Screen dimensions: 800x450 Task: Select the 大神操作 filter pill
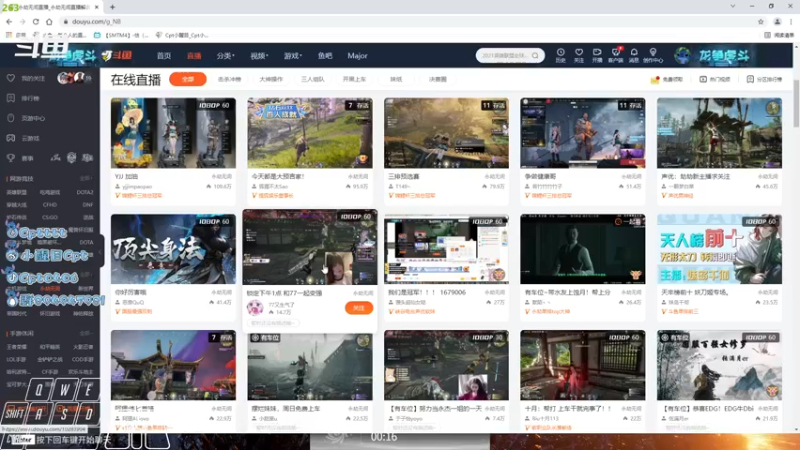pos(271,79)
